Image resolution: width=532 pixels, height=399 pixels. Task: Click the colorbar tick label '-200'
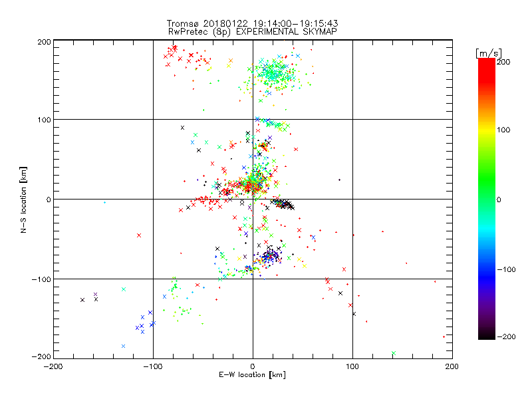506,336
